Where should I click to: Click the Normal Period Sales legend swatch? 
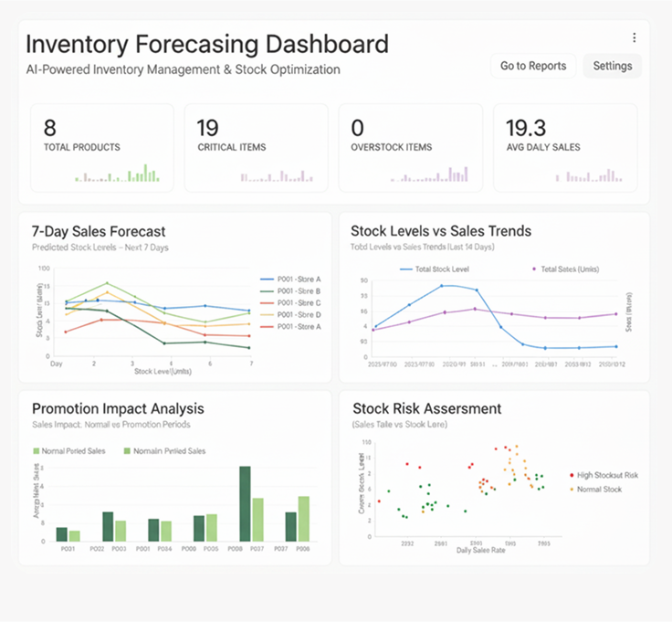click(x=37, y=450)
